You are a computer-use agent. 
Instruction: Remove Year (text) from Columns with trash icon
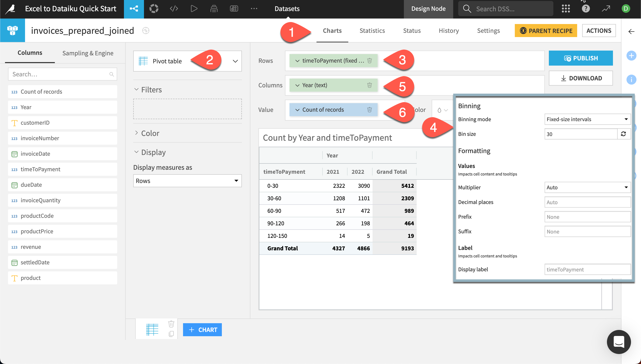point(370,85)
